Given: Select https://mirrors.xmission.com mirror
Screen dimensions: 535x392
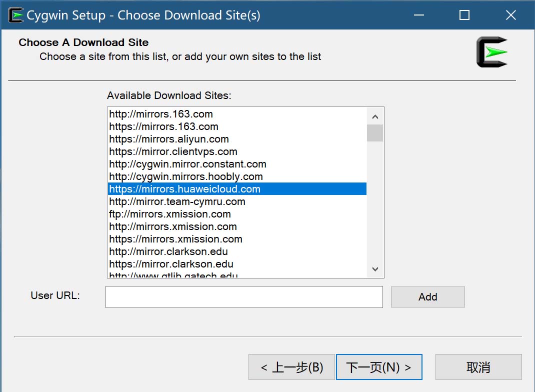Looking at the screenshot, I should (237, 239).
